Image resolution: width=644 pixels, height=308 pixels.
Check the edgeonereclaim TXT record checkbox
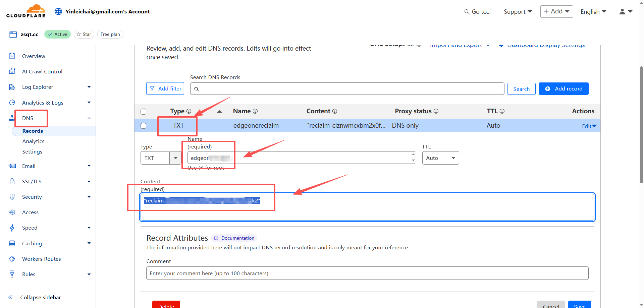(x=144, y=126)
